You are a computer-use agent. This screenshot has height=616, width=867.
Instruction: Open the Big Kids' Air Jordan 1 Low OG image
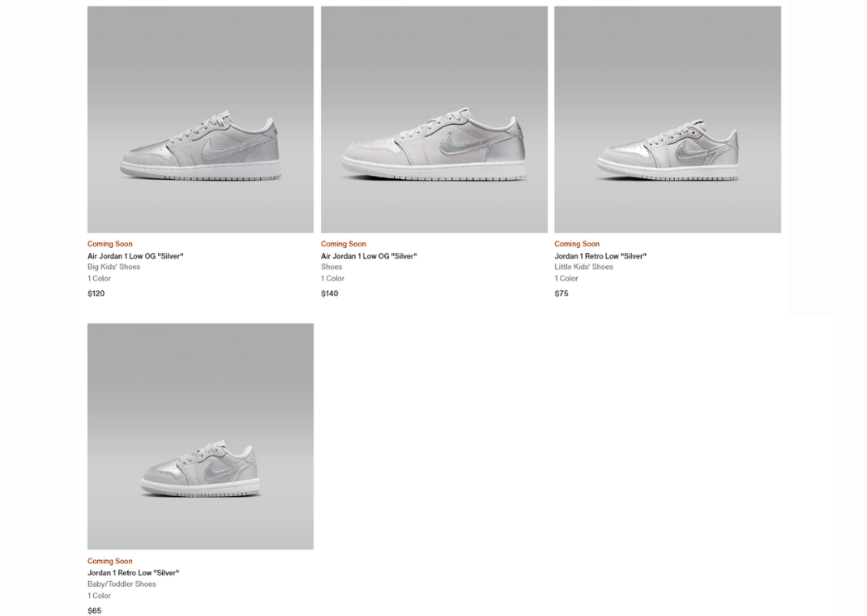200,119
